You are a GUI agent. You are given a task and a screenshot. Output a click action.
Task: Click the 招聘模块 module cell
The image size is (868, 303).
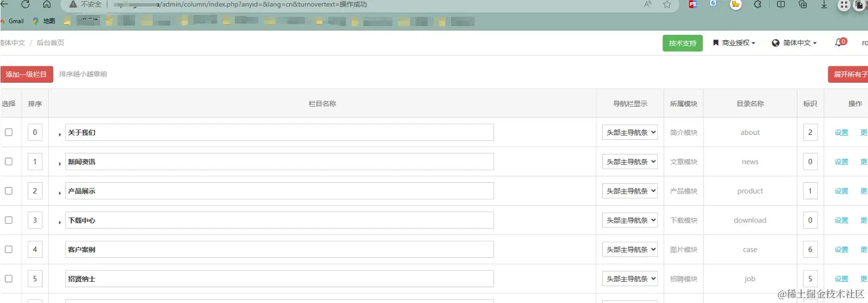pyautogui.click(x=684, y=279)
